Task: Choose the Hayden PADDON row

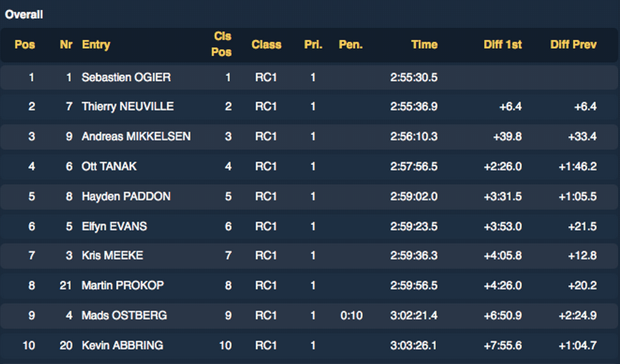Action: (126, 196)
